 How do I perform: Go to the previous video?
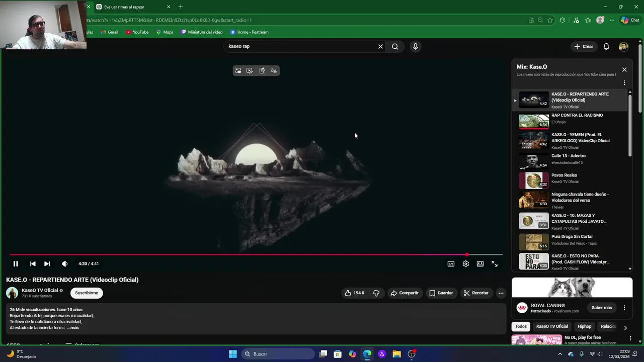pyautogui.click(x=32, y=263)
